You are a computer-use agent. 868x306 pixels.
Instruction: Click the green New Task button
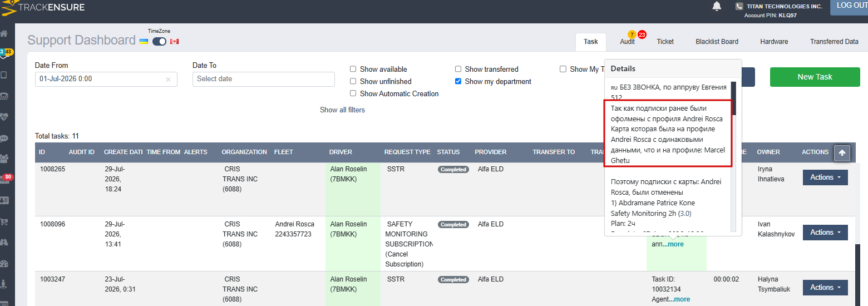tap(815, 77)
